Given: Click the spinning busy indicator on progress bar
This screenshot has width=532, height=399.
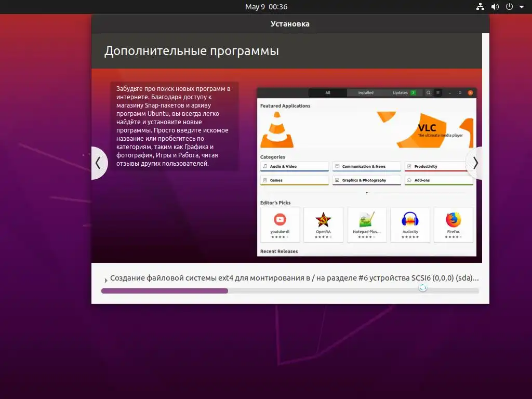Looking at the screenshot, I should (423, 288).
